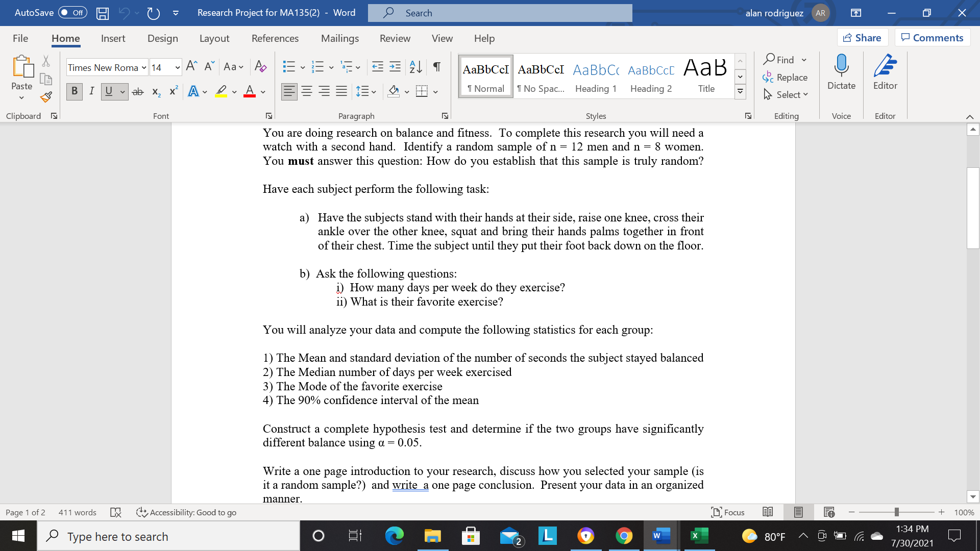Toggle paragraph marks visibility

click(x=436, y=67)
